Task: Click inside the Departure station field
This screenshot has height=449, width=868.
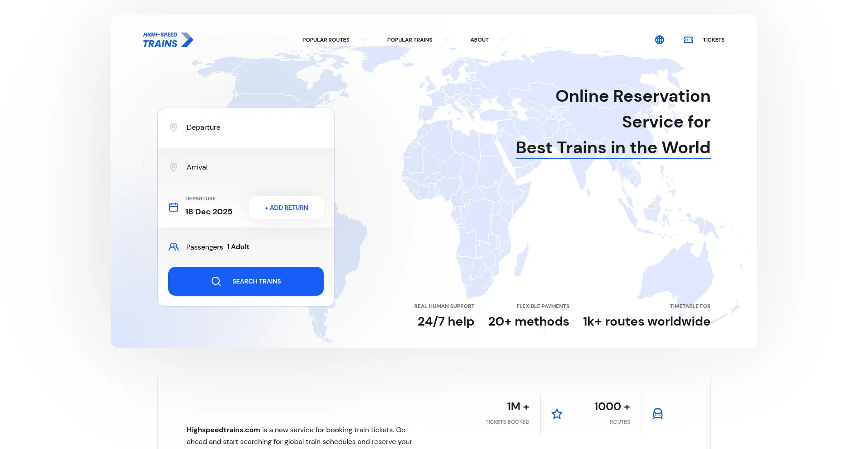Action: [x=203, y=128]
